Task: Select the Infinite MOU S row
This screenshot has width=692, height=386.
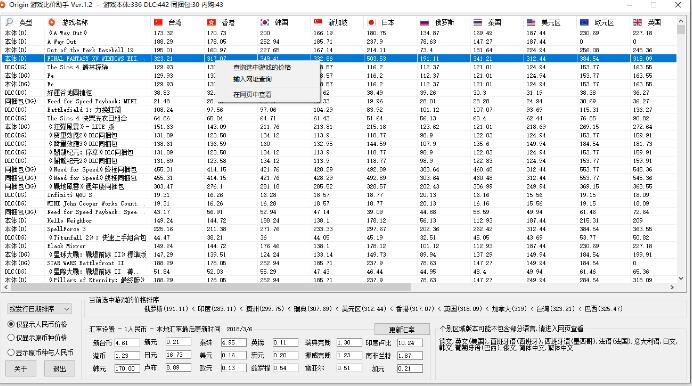Action: 339,195
